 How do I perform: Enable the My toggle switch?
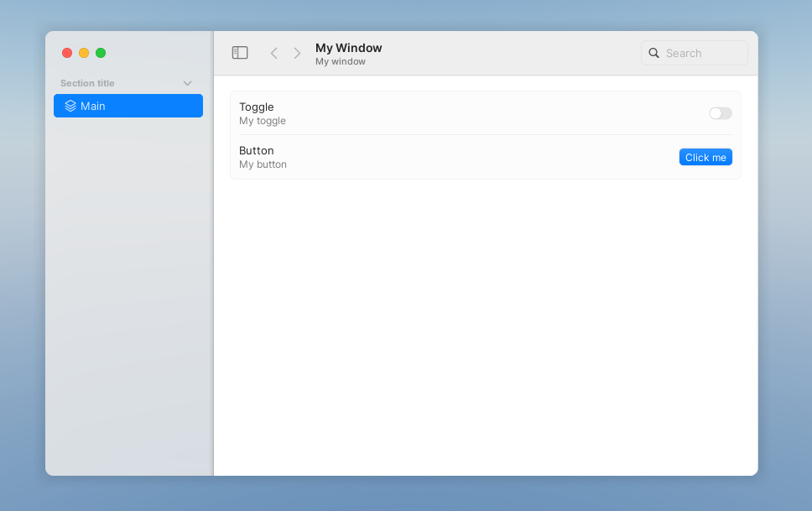pos(721,113)
